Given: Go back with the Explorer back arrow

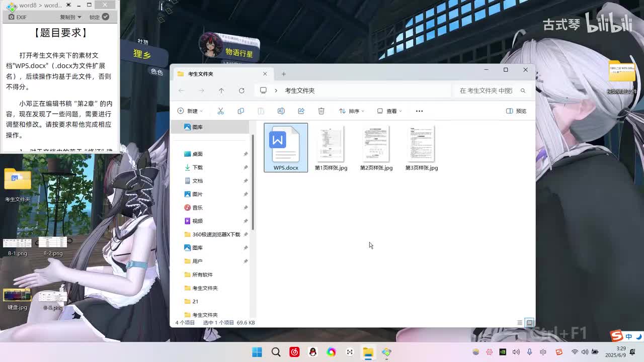Looking at the screenshot, I should click(182, 90).
